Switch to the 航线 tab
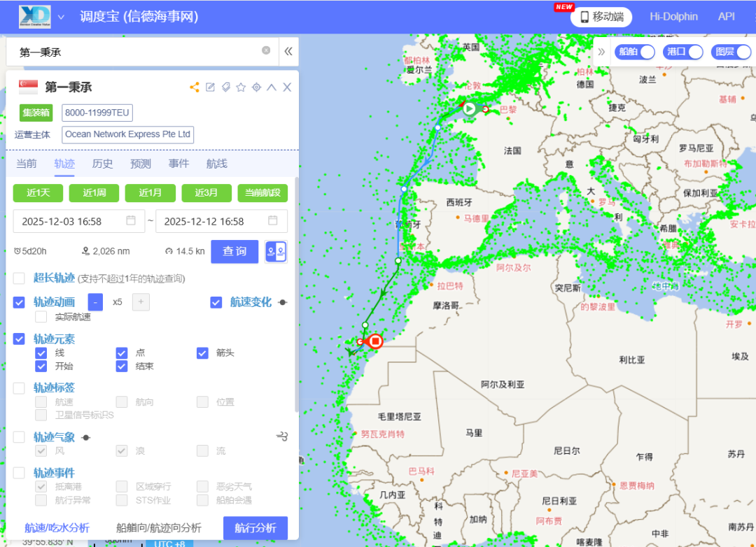 pos(217,164)
